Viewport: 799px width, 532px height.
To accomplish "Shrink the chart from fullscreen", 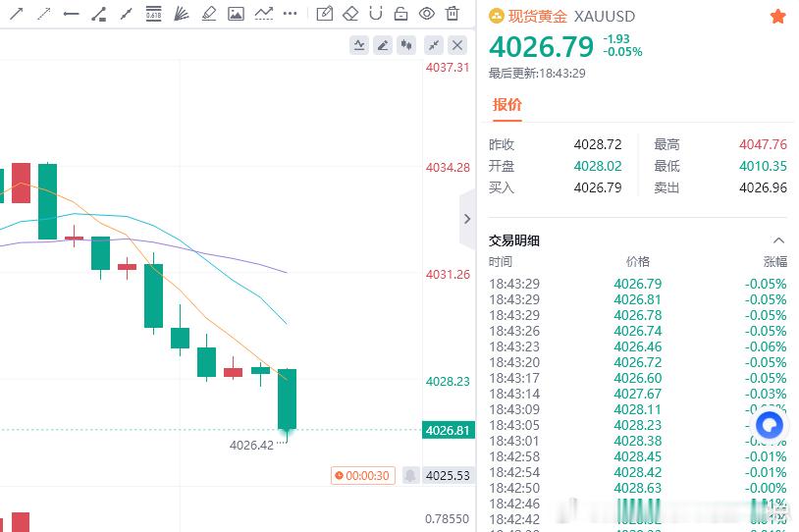I will click(434, 45).
